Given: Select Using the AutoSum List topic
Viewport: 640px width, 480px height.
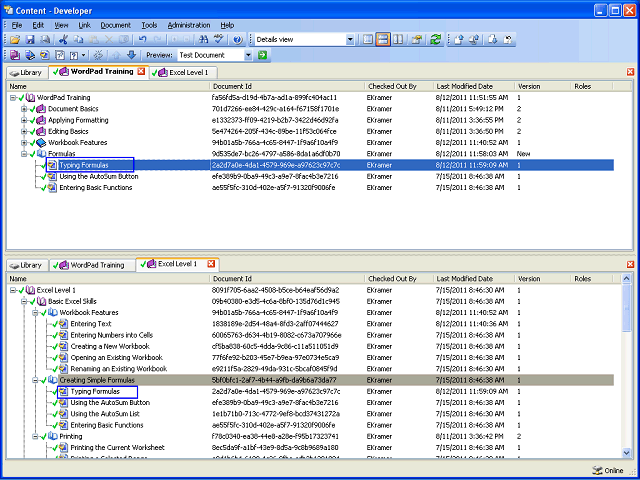Looking at the screenshot, I should point(105,414).
